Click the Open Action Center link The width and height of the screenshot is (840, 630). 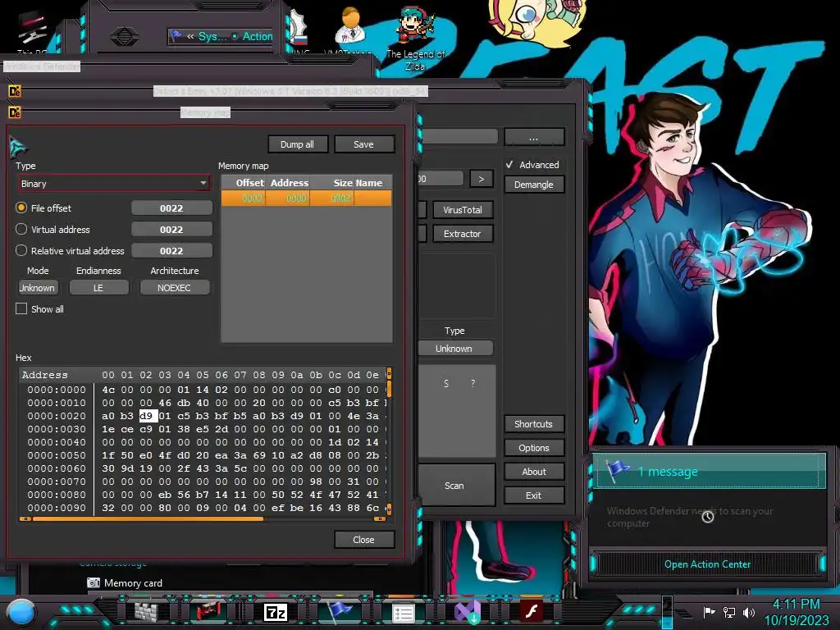click(x=707, y=564)
